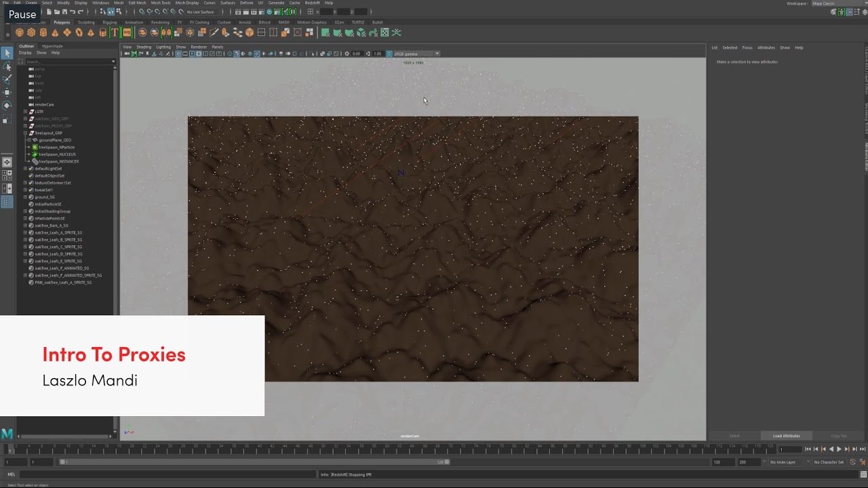Select the arrow Select tool
The width and height of the screenshot is (868, 488).
7,53
